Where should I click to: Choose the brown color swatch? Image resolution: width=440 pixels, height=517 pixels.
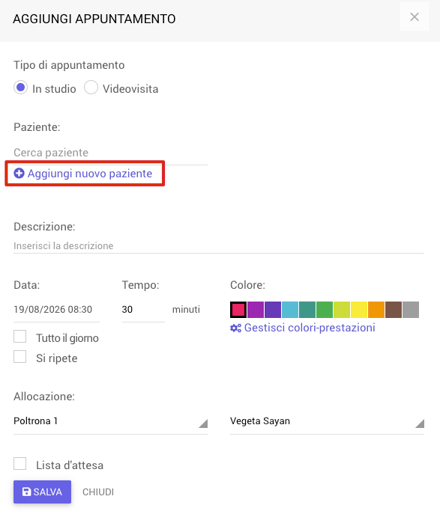393,310
